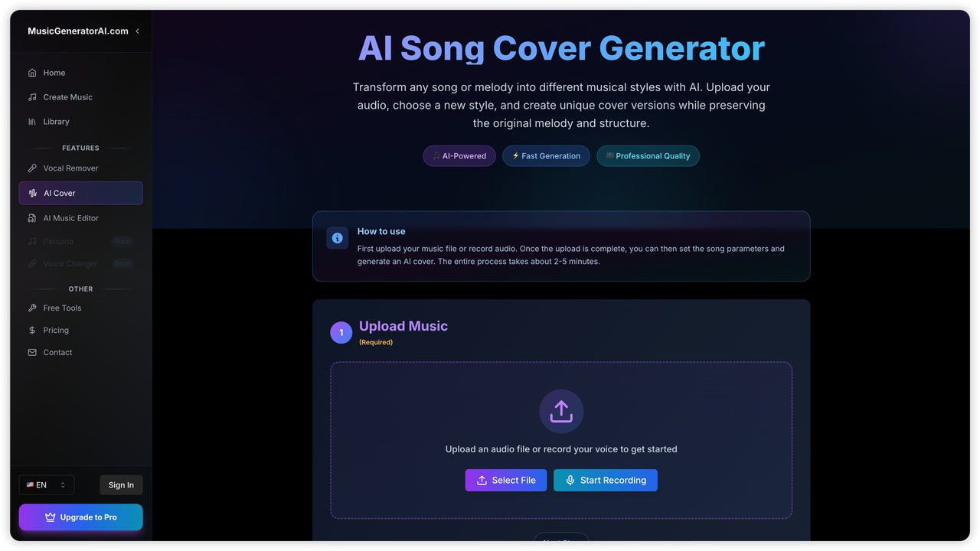Click the Pricing dollar sign icon
Viewport: 980px width, 551px height.
point(32,331)
